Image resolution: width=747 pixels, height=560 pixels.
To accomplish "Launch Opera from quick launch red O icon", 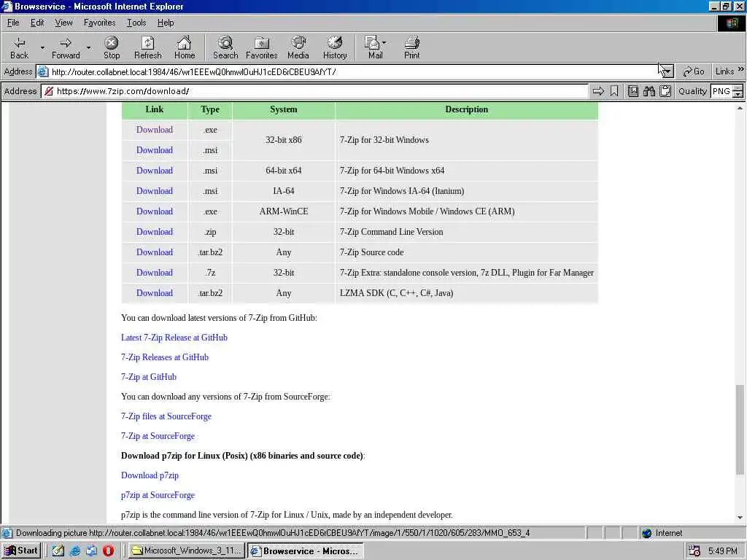I will (x=109, y=551).
